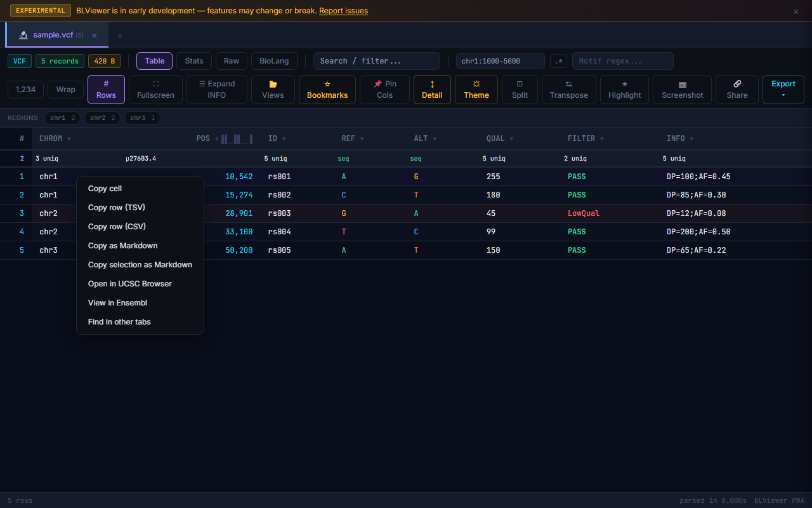Open the Export dropdown

(x=783, y=90)
